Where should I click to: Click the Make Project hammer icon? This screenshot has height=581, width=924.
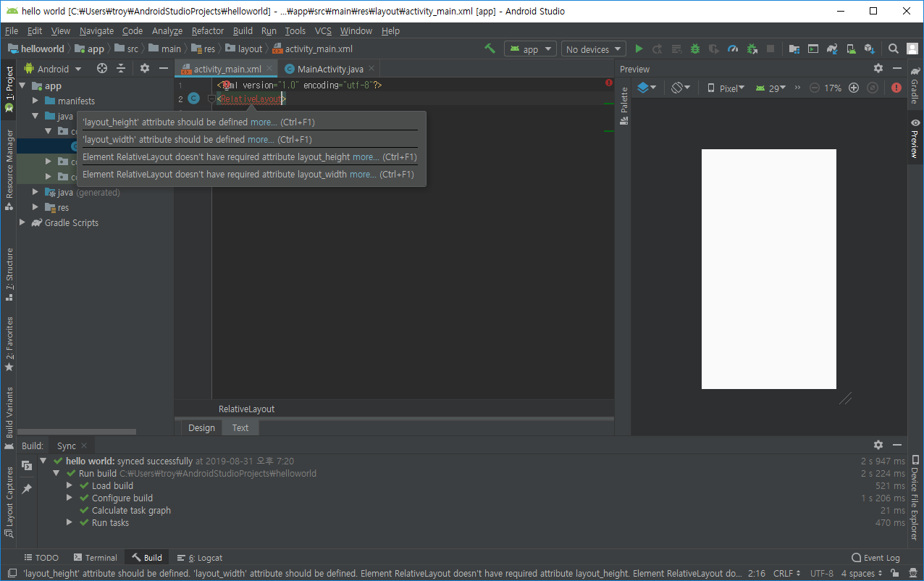pos(490,49)
